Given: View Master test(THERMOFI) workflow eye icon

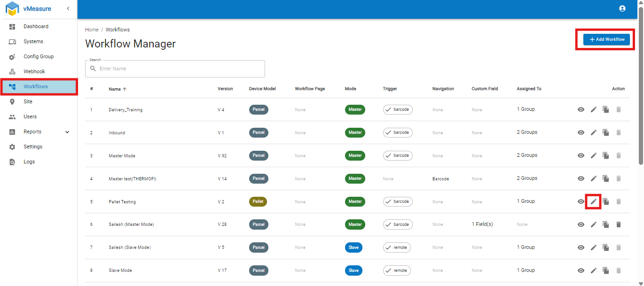Looking at the screenshot, I should (581, 178).
